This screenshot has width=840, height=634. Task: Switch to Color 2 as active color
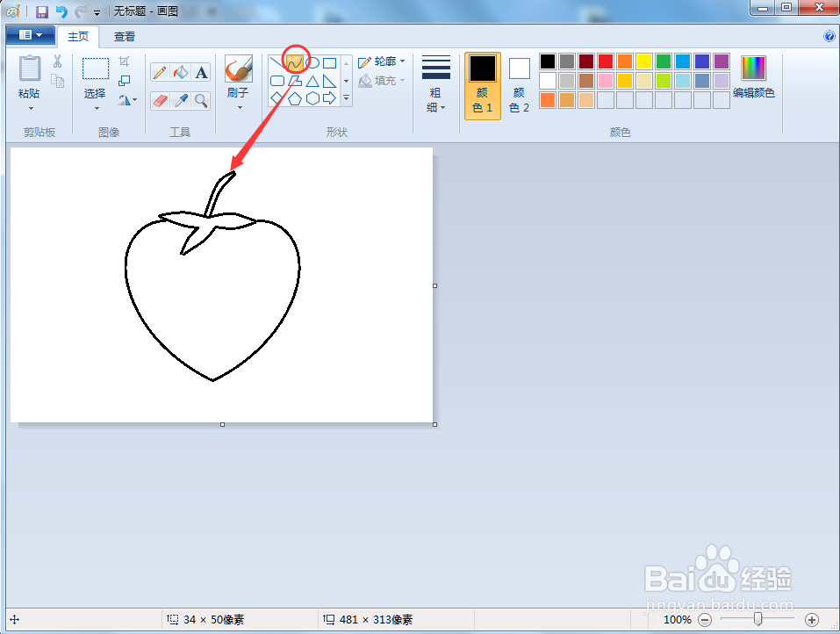[518, 83]
